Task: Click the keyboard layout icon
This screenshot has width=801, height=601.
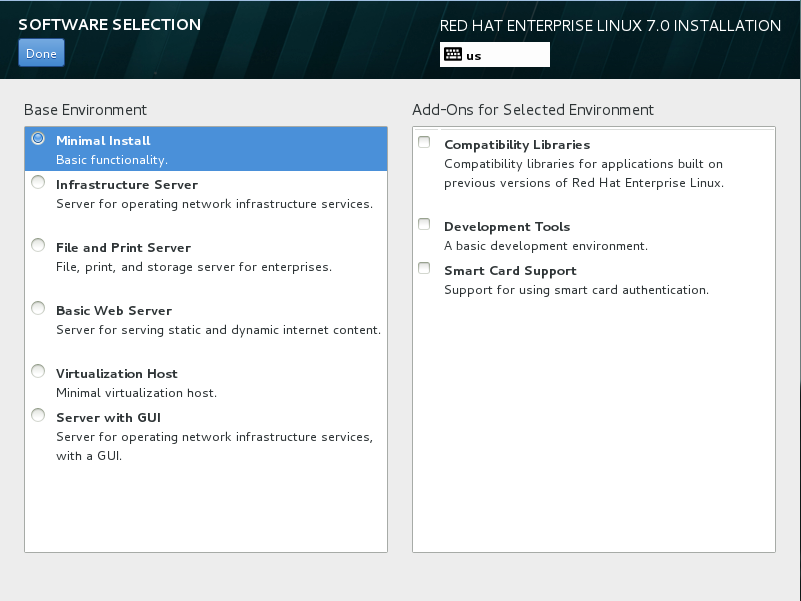Action: pyautogui.click(x=452, y=55)
